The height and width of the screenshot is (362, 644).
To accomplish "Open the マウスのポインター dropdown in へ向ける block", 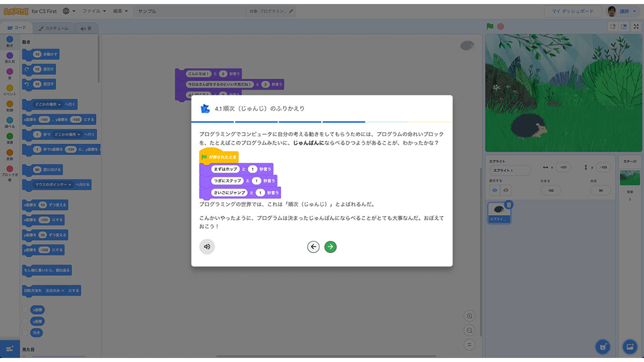I will point(53,185).
